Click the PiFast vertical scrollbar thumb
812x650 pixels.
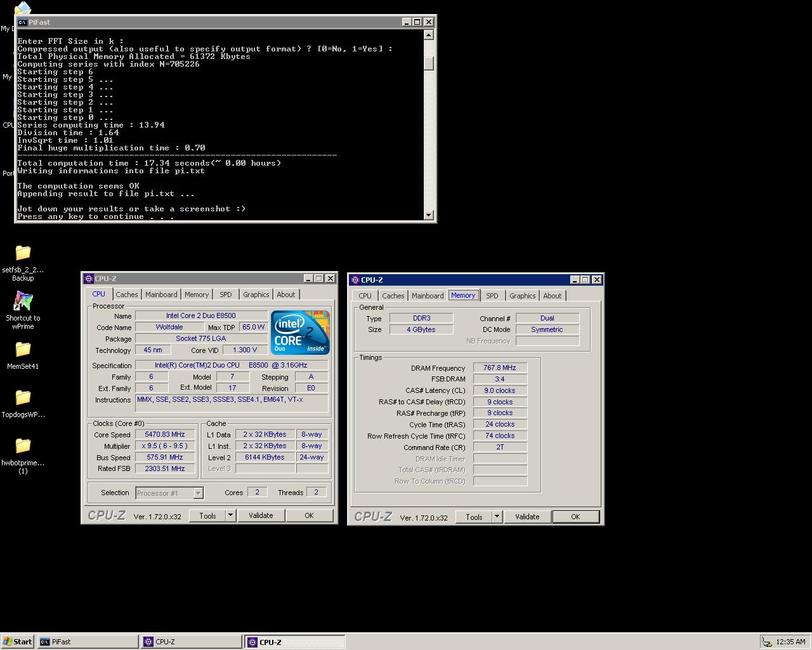click(429, 63)
